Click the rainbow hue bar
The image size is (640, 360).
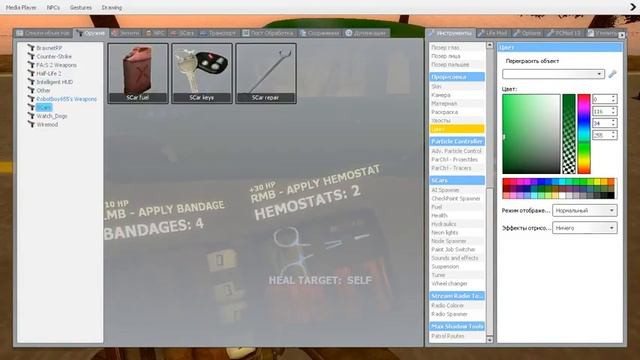(x=584, y=134)
